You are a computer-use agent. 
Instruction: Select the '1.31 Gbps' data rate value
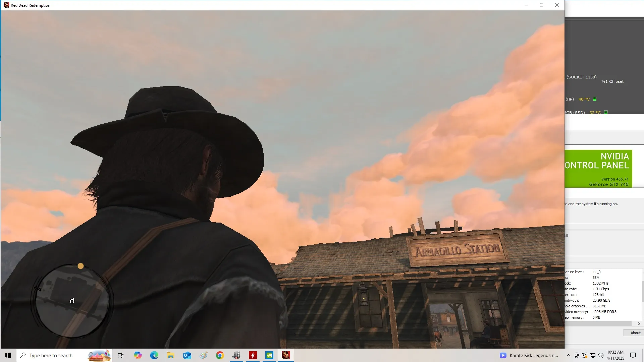(x=601, y=289)
